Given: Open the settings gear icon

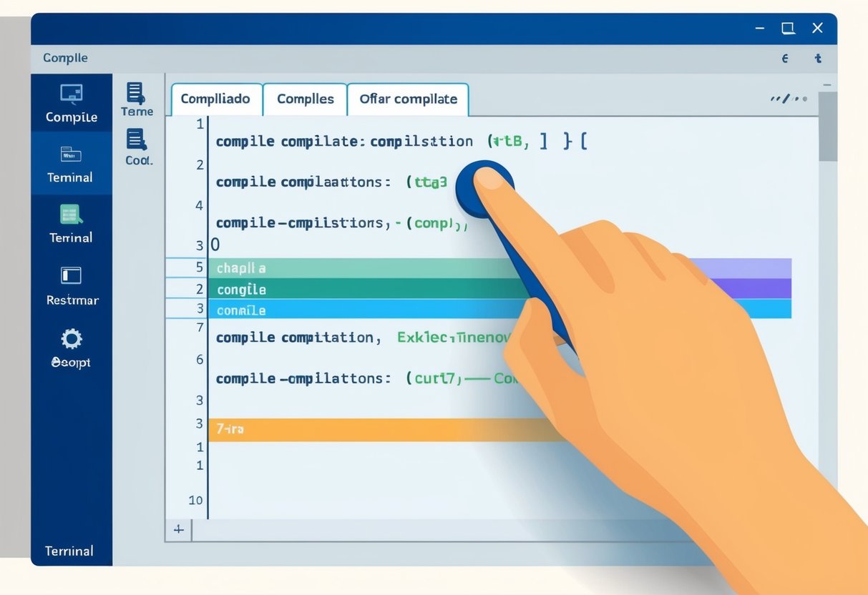Looking at the screenshot, I should (x=72, y=338).
